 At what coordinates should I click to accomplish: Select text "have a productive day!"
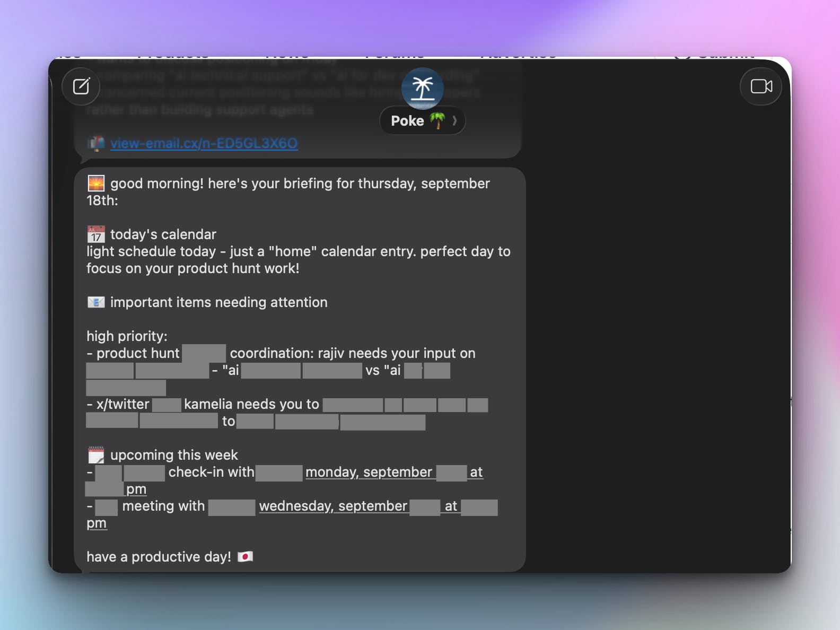click(159, 557)
